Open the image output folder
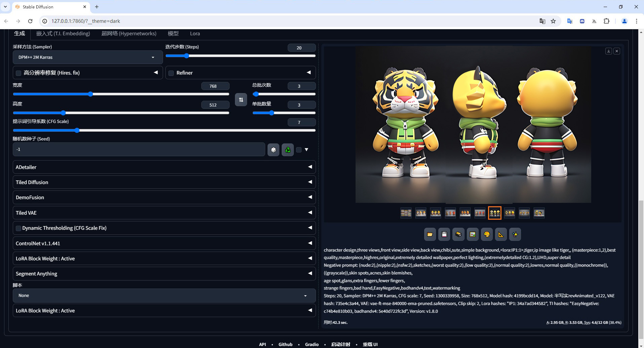 pyautogui.click(x=430, y=234)
